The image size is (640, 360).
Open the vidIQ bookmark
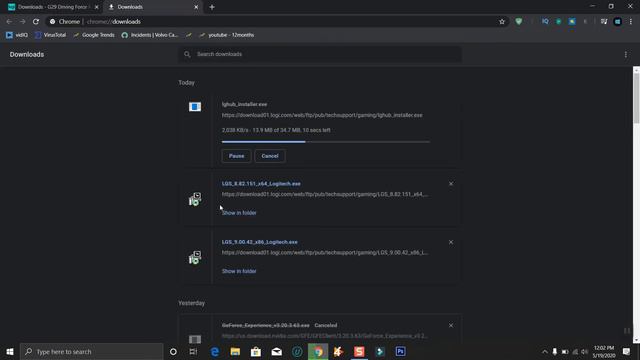tap(17, 35)
